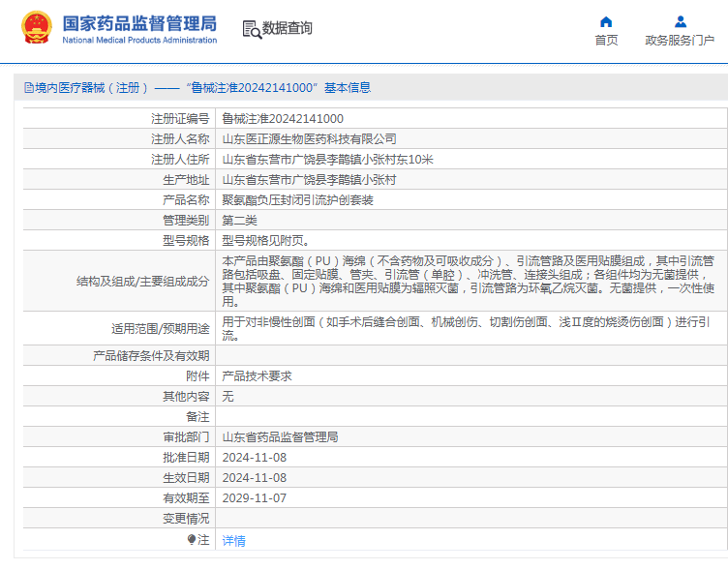Open the 国家药品监督管理局 site title
The height and width of the screenshot is (570, 728).
(139, 22)
